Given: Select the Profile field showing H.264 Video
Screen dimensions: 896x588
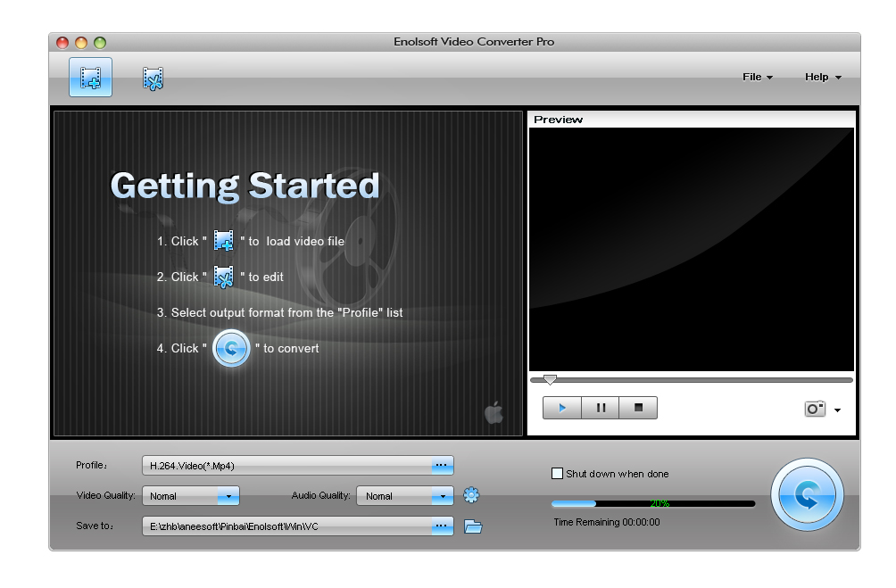Looking at the screenshot, I should 298,466.
